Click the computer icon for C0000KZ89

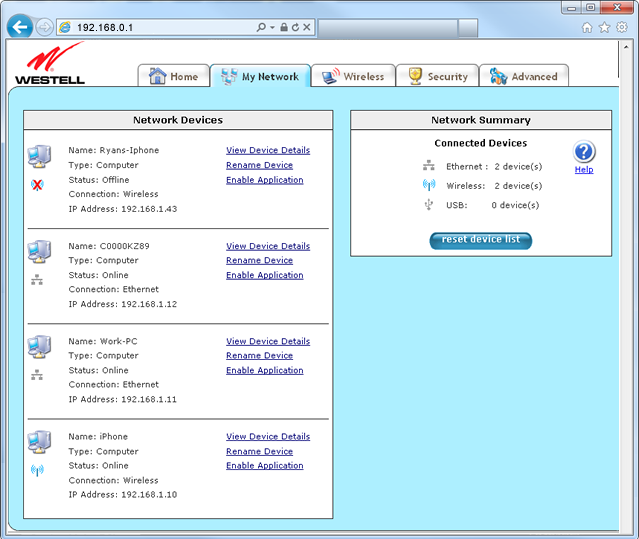(x=39, y=252)
